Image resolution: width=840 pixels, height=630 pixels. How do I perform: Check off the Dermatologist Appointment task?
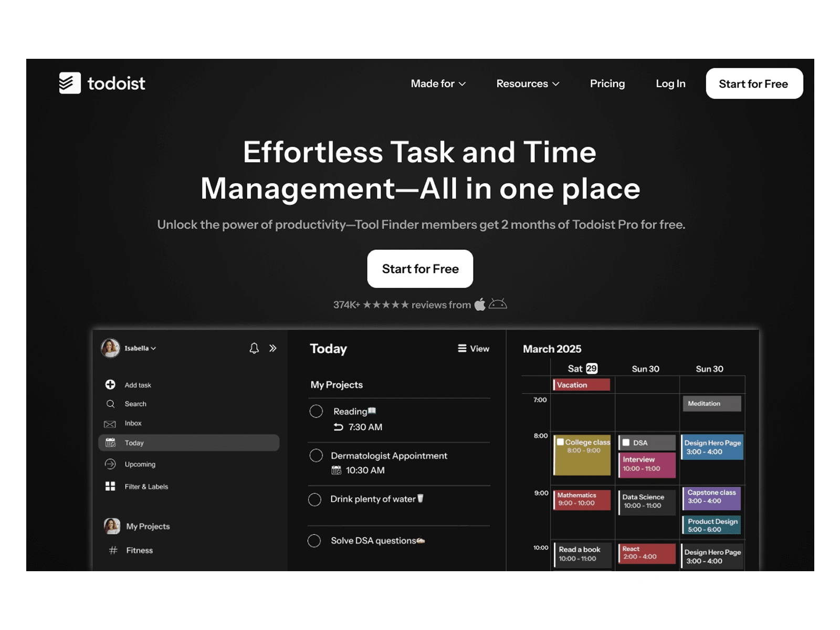[316, 455]
